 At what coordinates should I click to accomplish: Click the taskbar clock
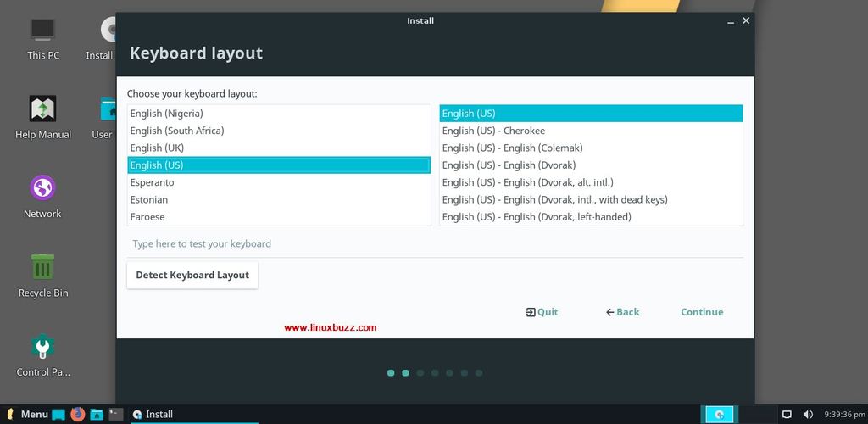[843, 414]
